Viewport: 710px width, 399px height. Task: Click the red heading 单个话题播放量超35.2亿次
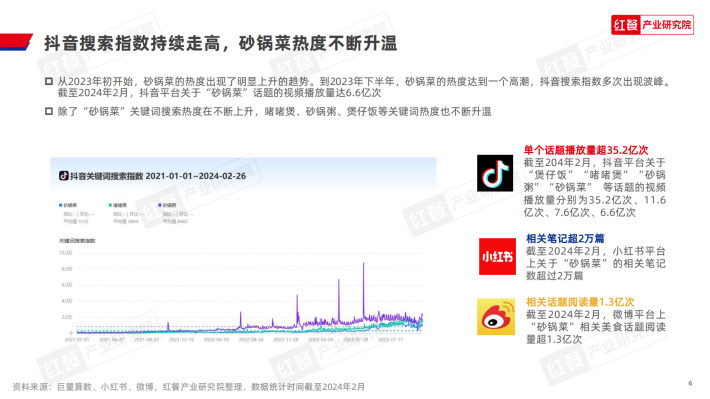[586, 150]
